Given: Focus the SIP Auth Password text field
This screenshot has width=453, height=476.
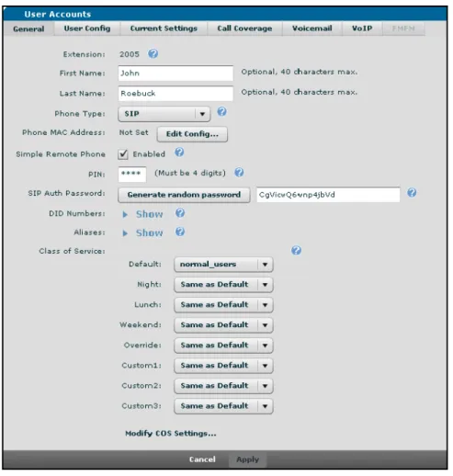Looking at the screenshot, I should pos(328,195).
